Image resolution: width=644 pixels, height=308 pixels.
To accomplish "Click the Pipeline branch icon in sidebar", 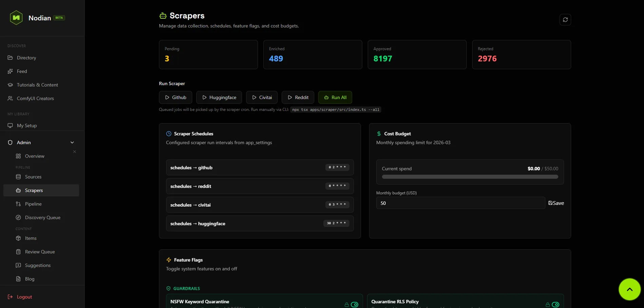I will pos(18,204).
